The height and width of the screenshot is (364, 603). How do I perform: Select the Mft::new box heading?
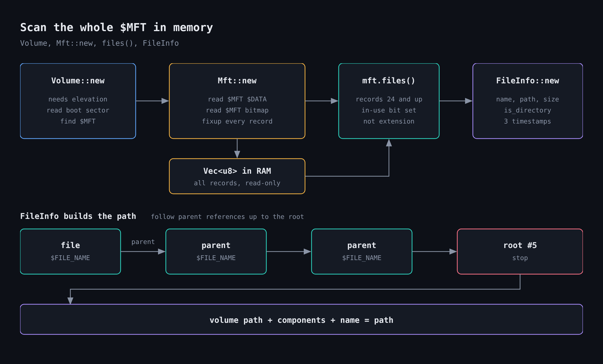[237, 81]
